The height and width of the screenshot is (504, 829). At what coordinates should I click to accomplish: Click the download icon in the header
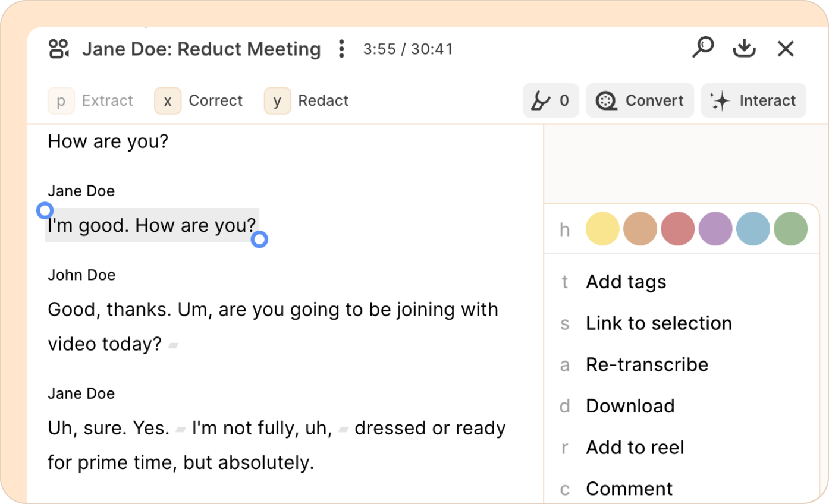tap(744, 48)
